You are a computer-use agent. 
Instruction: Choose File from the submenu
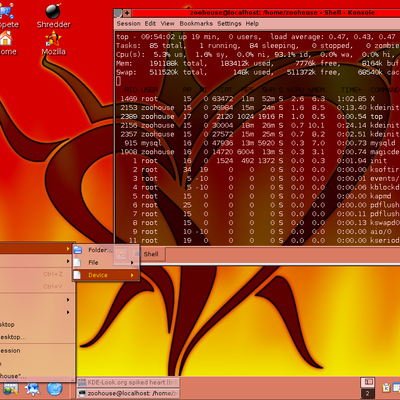[106, 263]
